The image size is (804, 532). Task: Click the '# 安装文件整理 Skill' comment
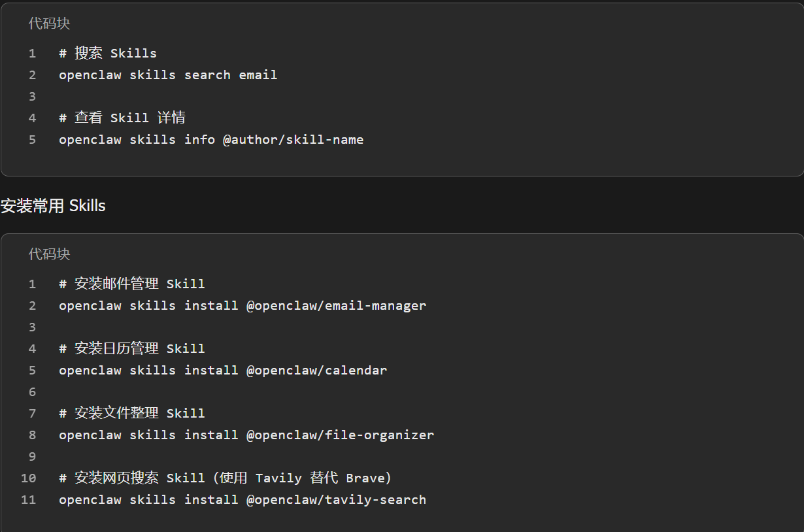132,414
